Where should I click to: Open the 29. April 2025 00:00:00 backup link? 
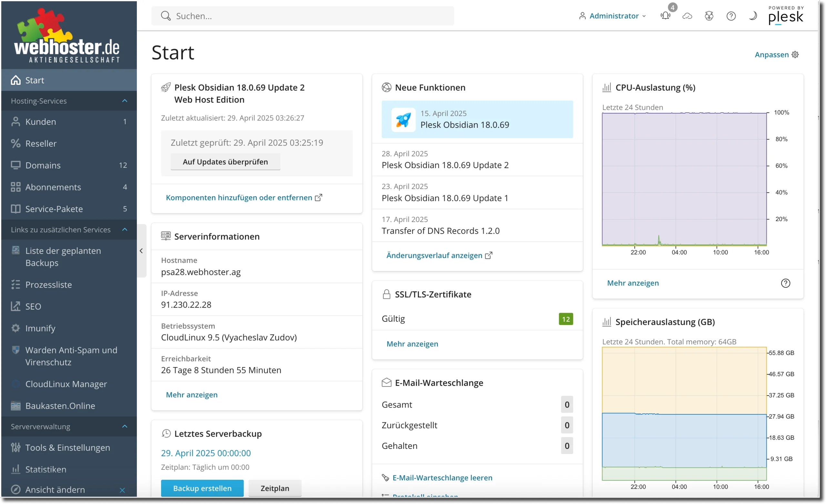pyautogui.click(x=206, y=453)
